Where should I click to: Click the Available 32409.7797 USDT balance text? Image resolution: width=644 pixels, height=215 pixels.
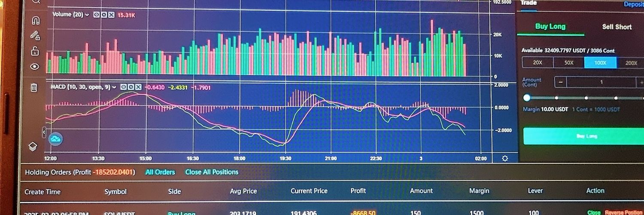click(568, 50)
